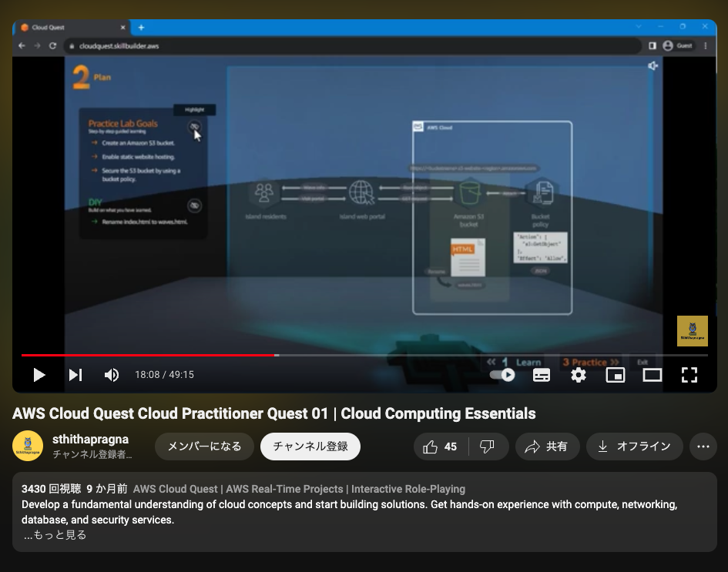Give the video a thumbs up
728x572 pixels.
coord(431,447)
